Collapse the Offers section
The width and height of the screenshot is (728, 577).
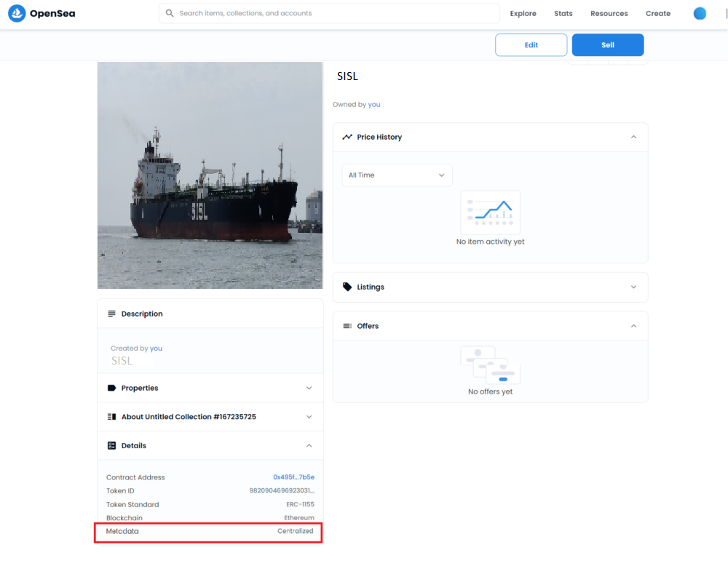coord(633,326)
